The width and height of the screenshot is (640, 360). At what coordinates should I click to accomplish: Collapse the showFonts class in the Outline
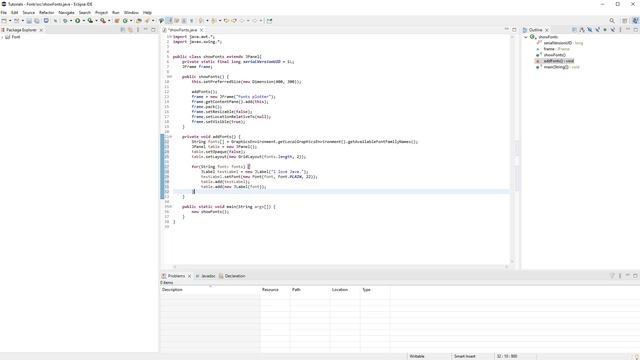pyautogui.click(x=526, y=37)
